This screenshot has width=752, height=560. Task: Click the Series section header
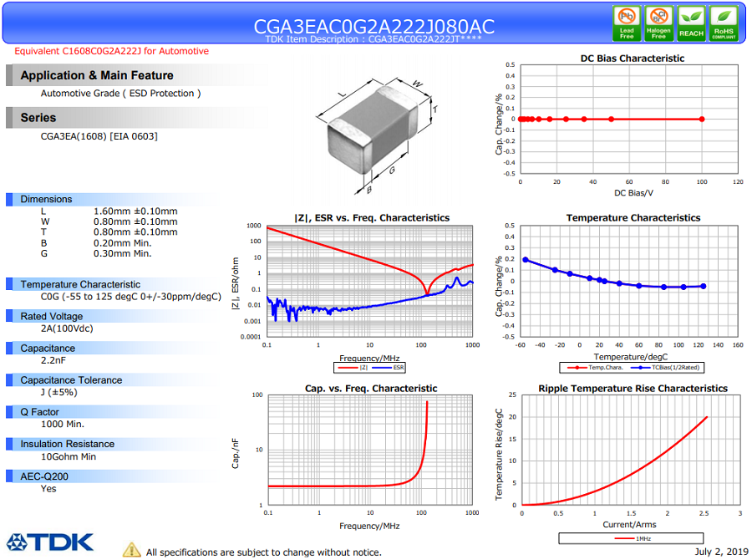point(38,118)
